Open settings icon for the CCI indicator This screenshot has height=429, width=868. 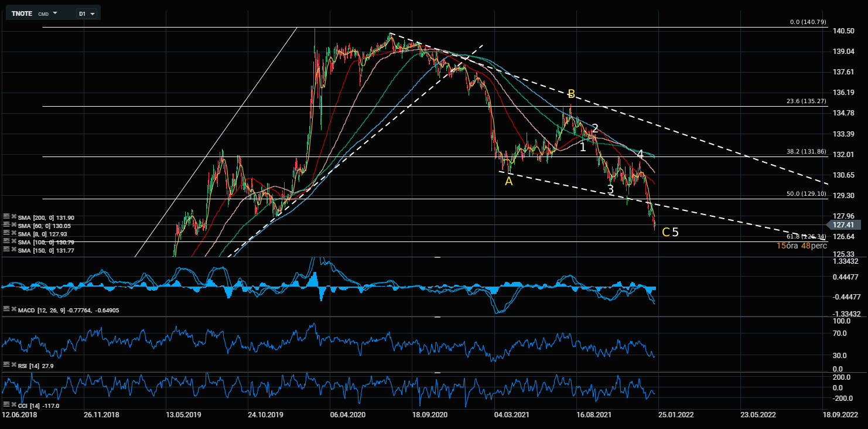click(x=5, y=405)
